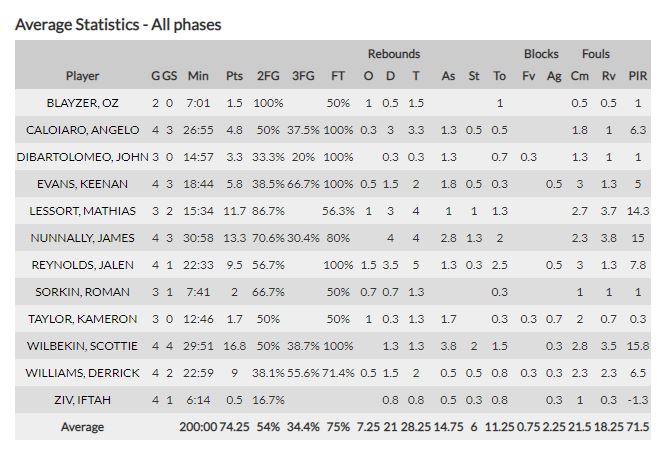Click NUNNALLY, JAMES in the table
The width and height of the screenshot is (661, 449).
point(82,238)
